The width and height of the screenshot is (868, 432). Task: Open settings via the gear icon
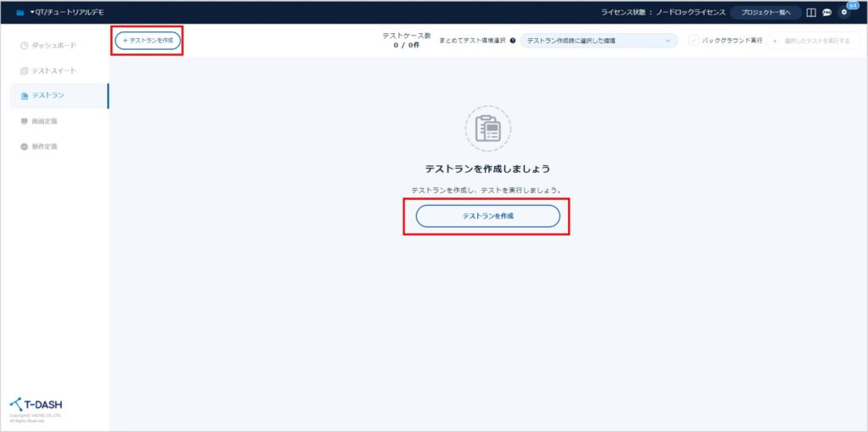(x=843, y=13)
